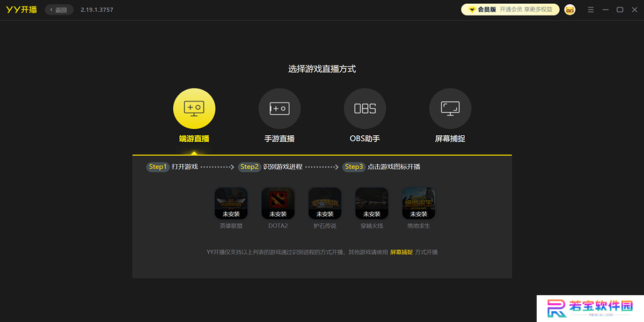Select the 端游直播 yellow monitor icon

(x=194, y=109)
